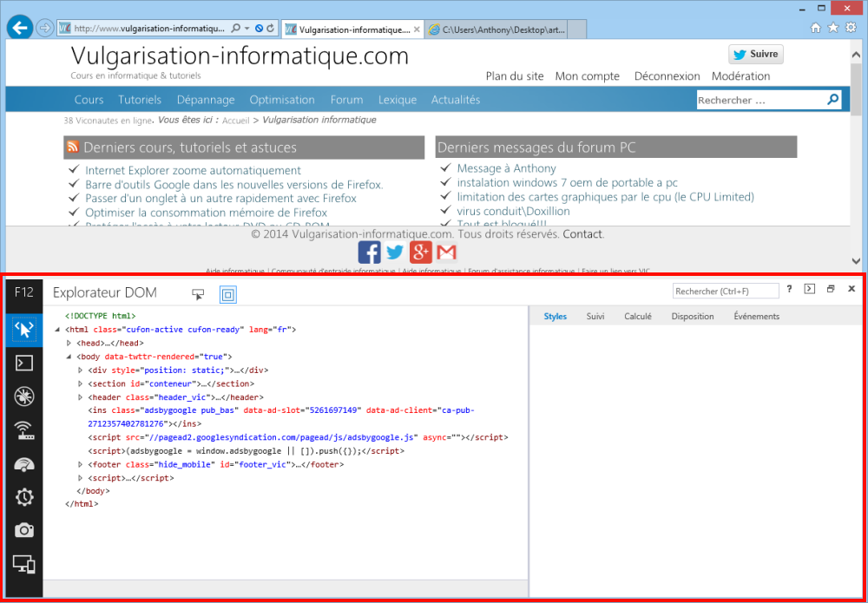Switch to the Calculé tab

[x=638, y=317]
